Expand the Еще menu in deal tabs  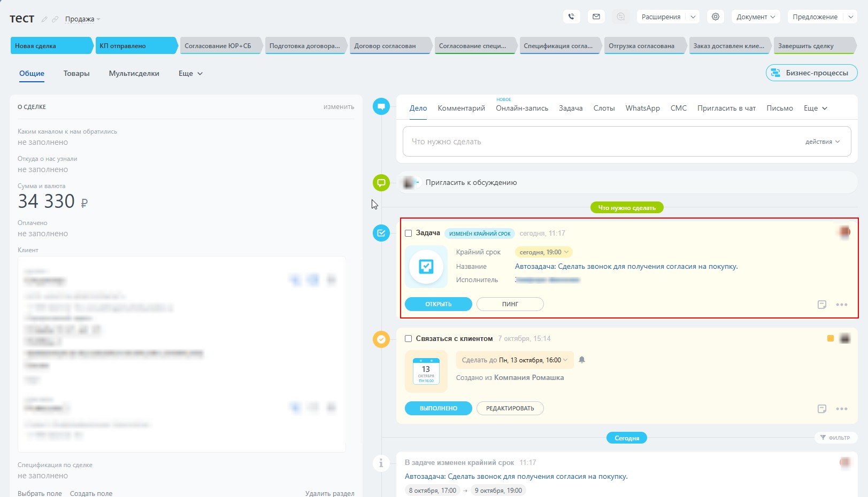[x=191, y=74]
